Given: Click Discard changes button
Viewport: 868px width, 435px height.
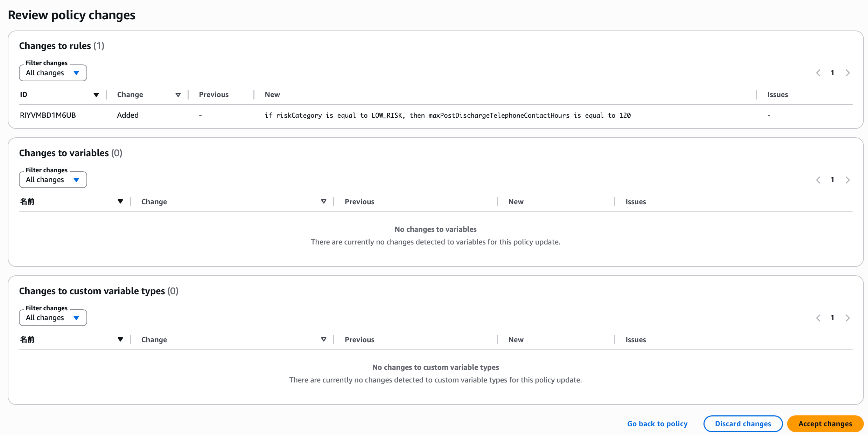Looking at the screenshot, I should point(743,424).
